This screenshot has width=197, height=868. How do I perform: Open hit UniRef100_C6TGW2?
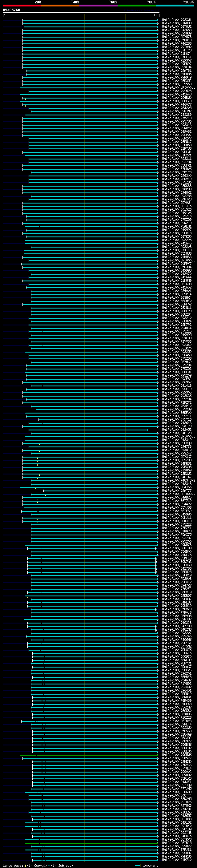[176, 26]
